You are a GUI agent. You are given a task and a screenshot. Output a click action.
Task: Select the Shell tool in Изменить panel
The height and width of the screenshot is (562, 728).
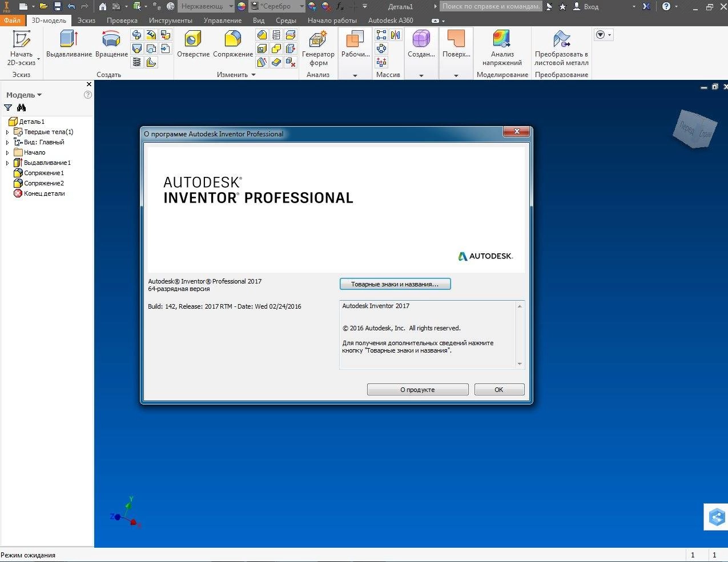click(x=262, y=49)
